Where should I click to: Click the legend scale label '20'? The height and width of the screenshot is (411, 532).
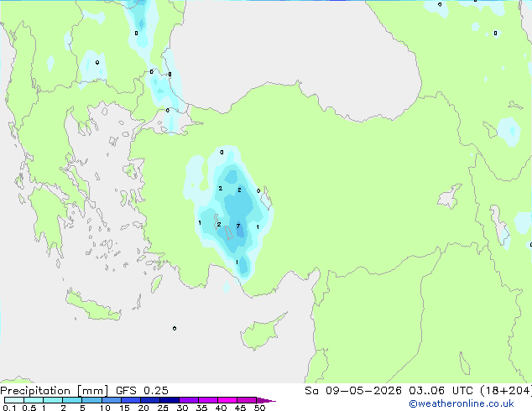pos(143,408)
